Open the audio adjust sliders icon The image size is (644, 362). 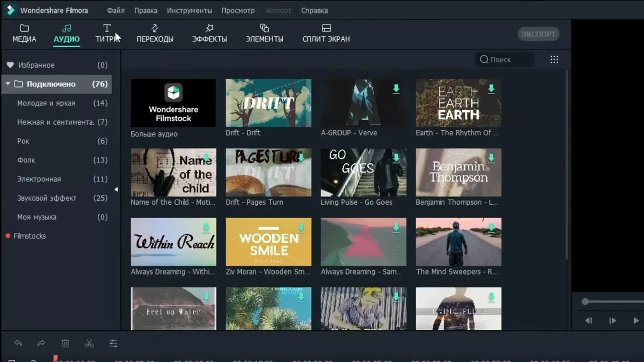113,343
